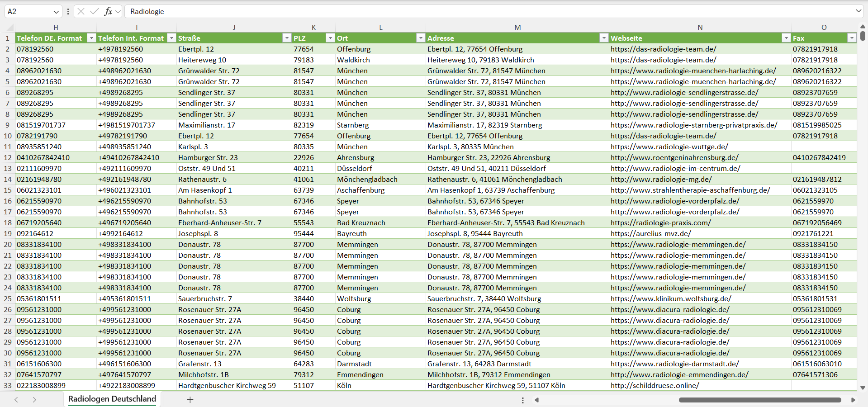Click the previous sheet navigation arrow
Viewport: 868px width, 407px height.
coord(16,400)
